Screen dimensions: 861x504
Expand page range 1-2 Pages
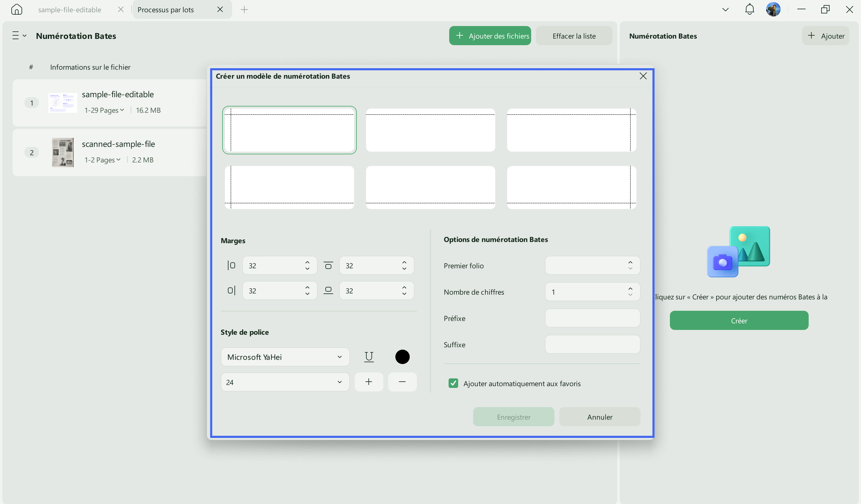102,159
